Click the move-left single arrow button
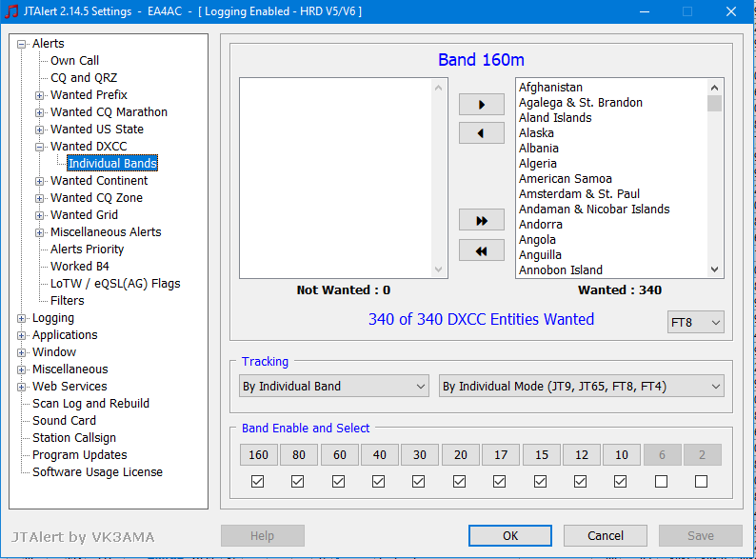756x559 pixels. pos(481,133)
